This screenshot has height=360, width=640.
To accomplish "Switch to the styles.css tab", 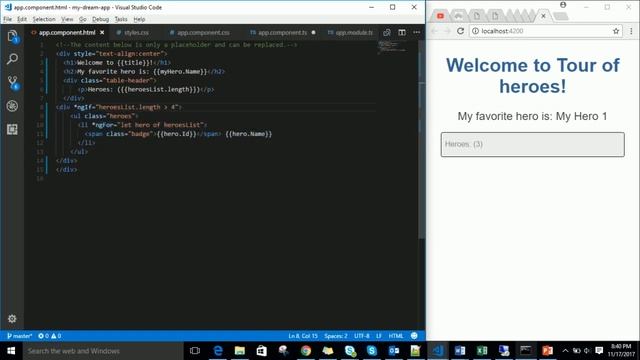I will pos(136,33).
